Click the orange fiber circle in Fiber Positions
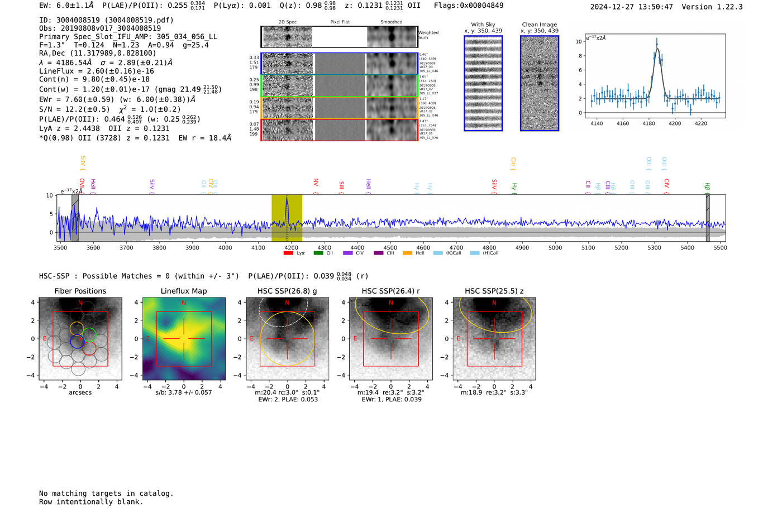Viewport: 782px width, 532px height. 77,328
